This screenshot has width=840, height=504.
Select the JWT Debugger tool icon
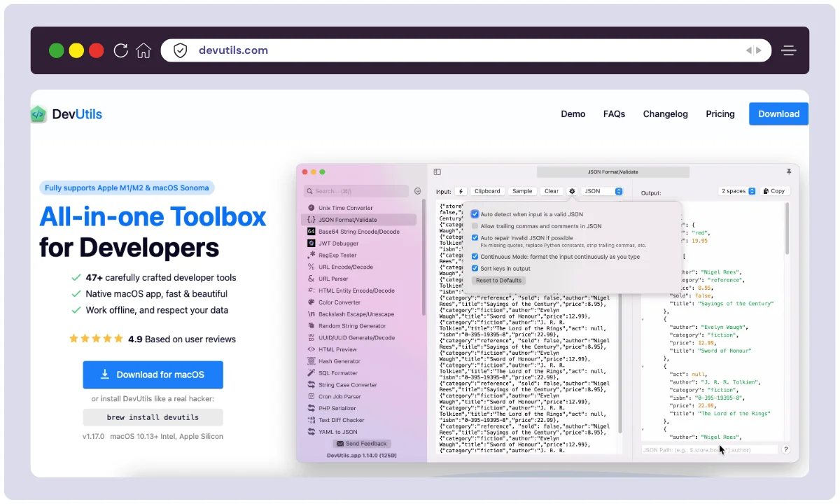(311, 243)
